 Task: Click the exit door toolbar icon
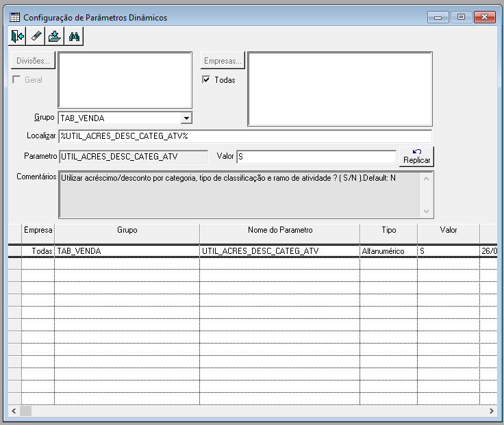17,36
